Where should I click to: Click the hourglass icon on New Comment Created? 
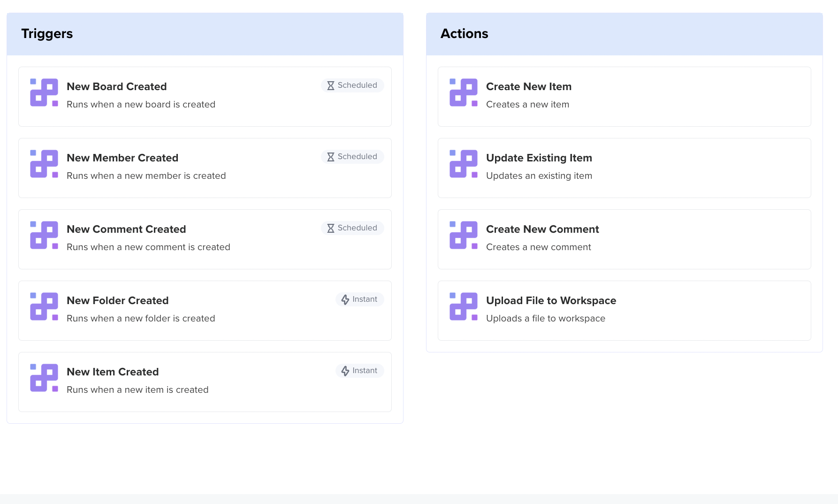point(331,228)
